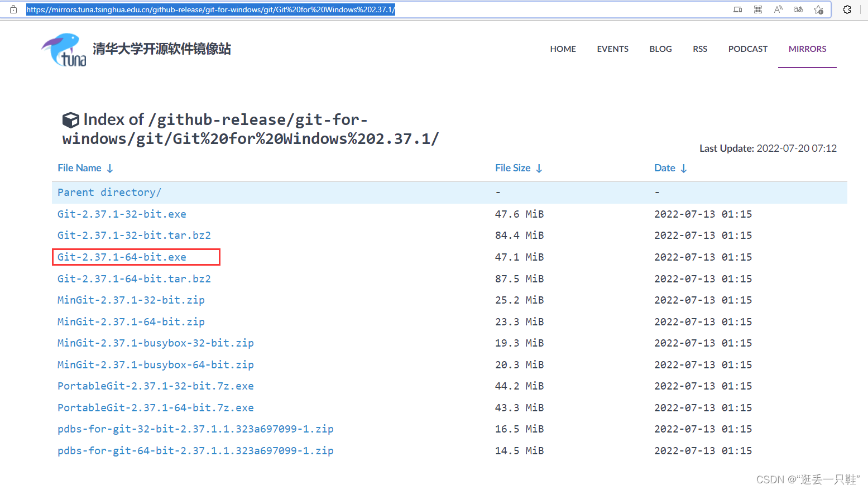
Task: Click the 20.3 MiB size cell
Action: click(519, 365)
